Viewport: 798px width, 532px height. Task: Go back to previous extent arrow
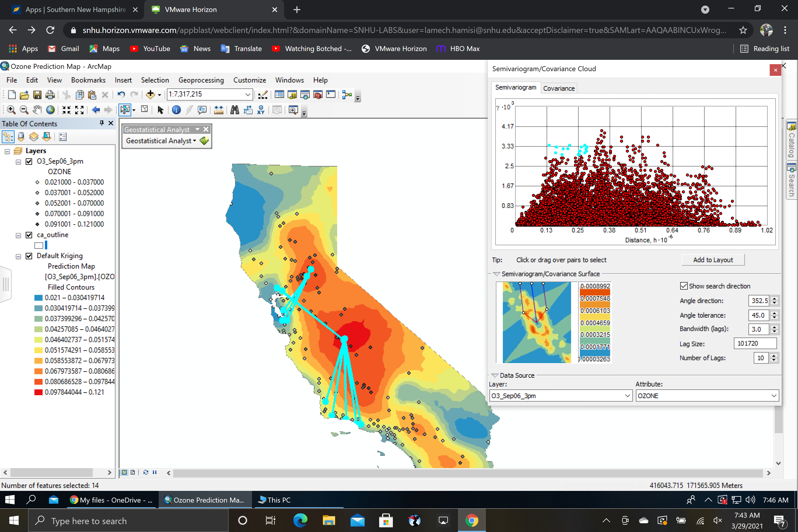point(96,110)
